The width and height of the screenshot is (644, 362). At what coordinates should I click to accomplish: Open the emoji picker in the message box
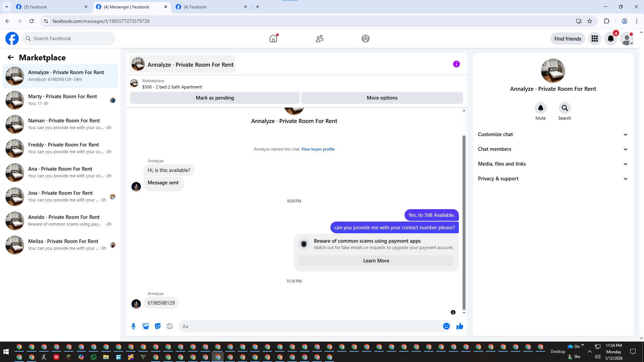(446, 326)
